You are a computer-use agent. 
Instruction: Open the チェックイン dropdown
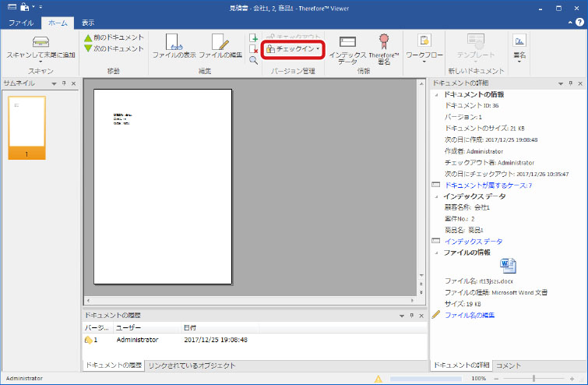(295, 48)
